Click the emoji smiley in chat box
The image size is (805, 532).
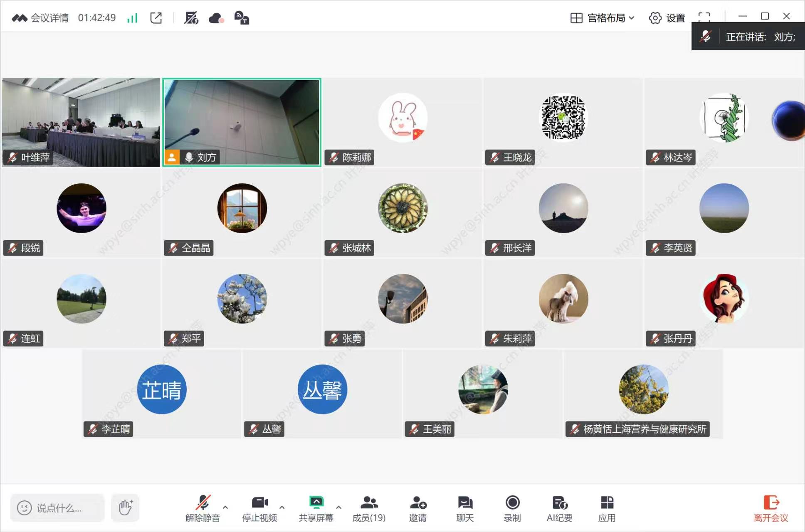coord(24,508)
